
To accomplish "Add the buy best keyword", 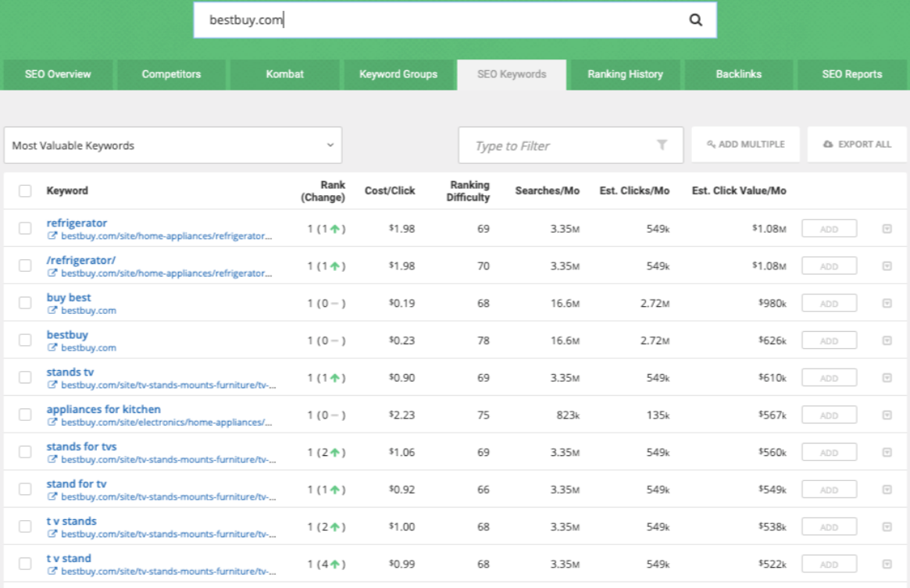I will pyautogui.click(x=829, y=303).
